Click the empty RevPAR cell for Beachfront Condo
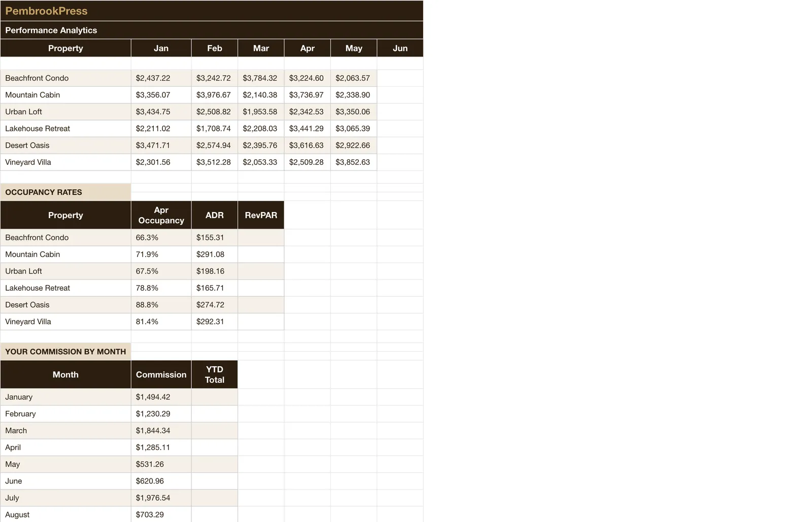Viewport: 812px width, 522px height. tap(261, 237)
